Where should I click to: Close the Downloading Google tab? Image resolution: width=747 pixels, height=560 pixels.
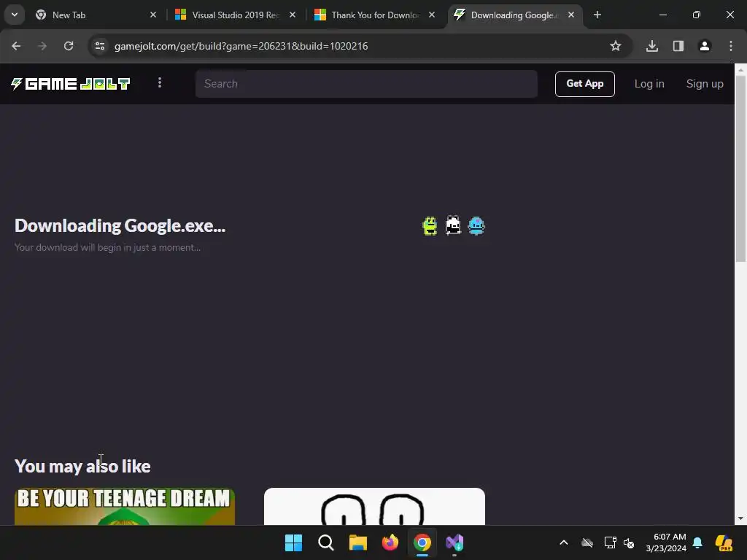(571, 15)
